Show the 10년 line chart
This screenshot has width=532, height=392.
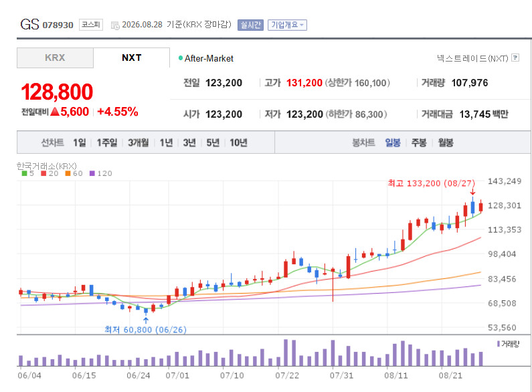point(238,142)
